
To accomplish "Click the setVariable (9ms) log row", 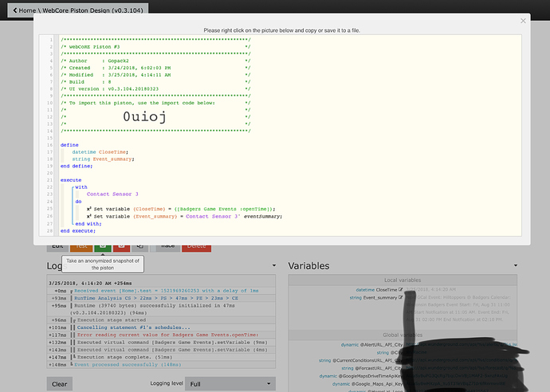I will (161, 343).
